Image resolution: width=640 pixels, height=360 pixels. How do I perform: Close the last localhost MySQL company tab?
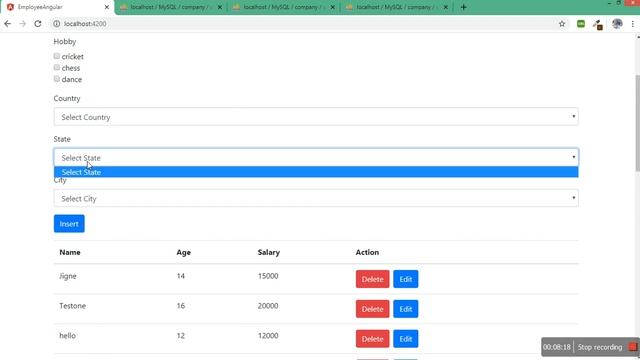(446, 7)
